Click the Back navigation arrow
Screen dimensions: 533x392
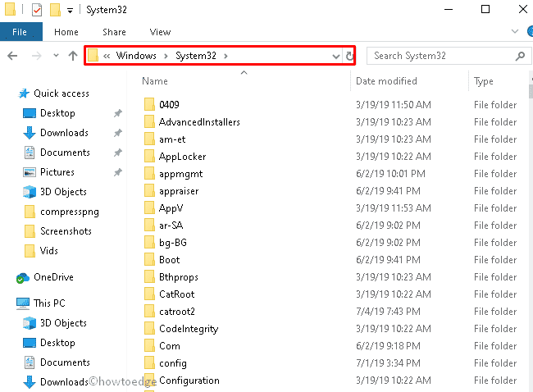tap(12, 56)
